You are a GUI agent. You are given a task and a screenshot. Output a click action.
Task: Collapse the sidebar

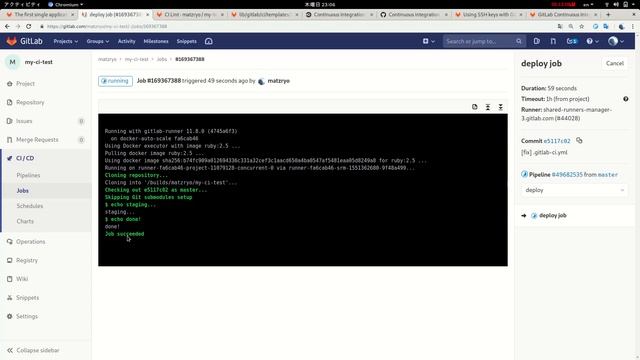(x=33, y=350)
